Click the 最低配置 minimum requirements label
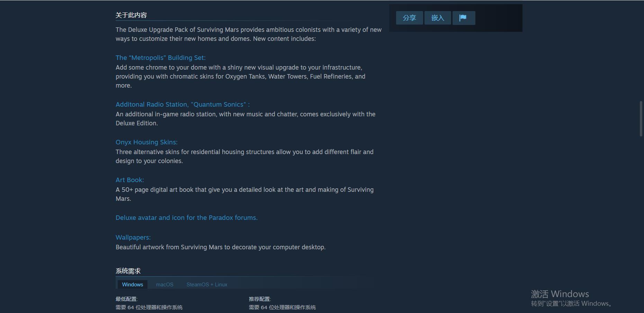 [127, 299]
